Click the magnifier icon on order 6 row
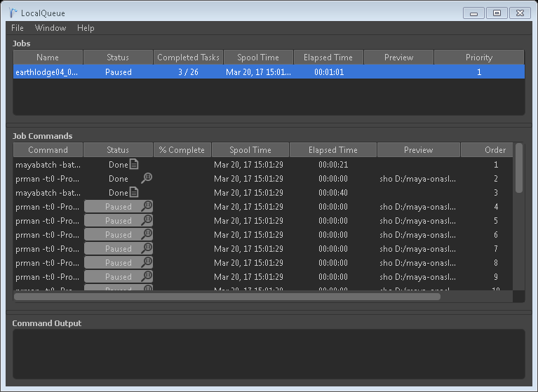Screen dimensions: 538x392 [x=147, y=234]
